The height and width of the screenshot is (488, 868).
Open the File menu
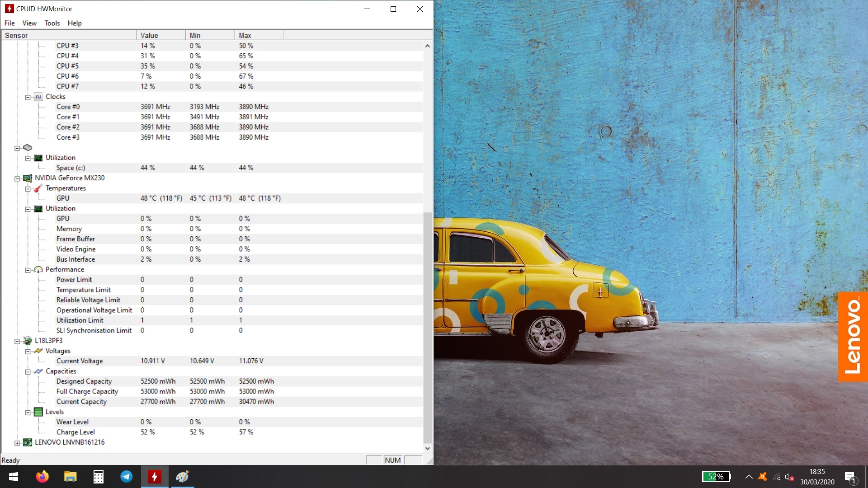click(9, 23)
